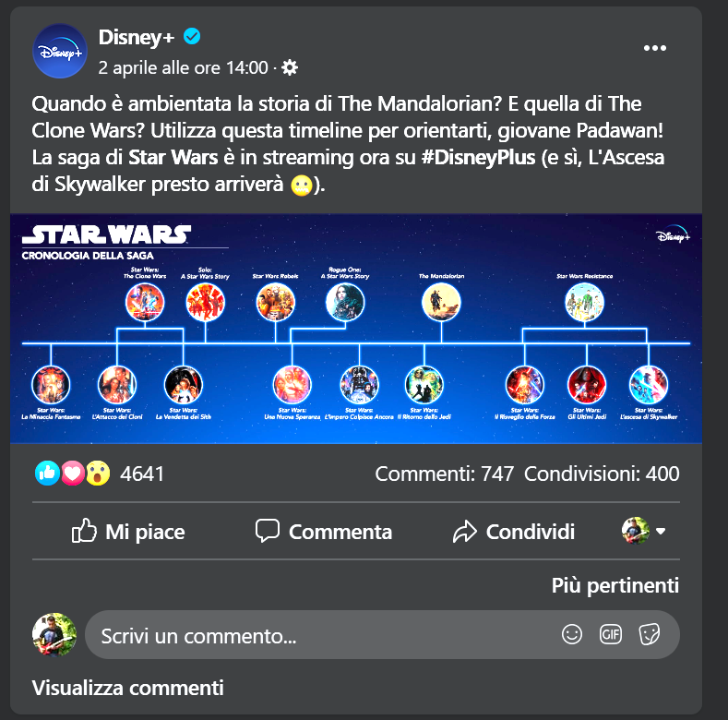View the Commenti: 747 count
The image size is (728, 720).
pyautogui.click(x=445, y=474)
